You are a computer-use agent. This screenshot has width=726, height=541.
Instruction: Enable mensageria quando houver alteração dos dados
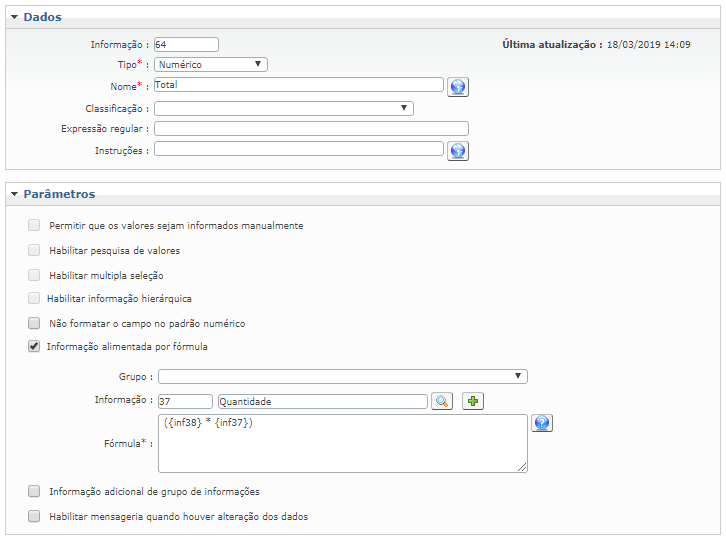click(x=34, y=517)
